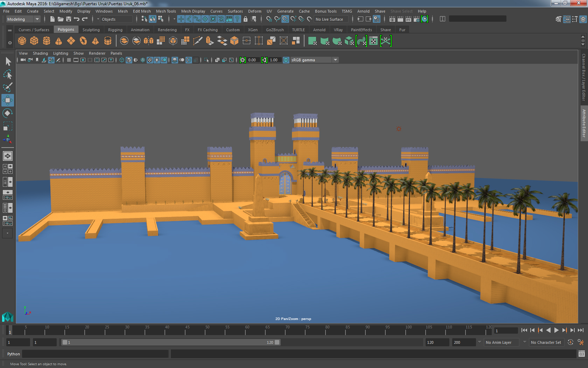Activate the Rotate tool
The image size is (588, 368).
point(7,113)
